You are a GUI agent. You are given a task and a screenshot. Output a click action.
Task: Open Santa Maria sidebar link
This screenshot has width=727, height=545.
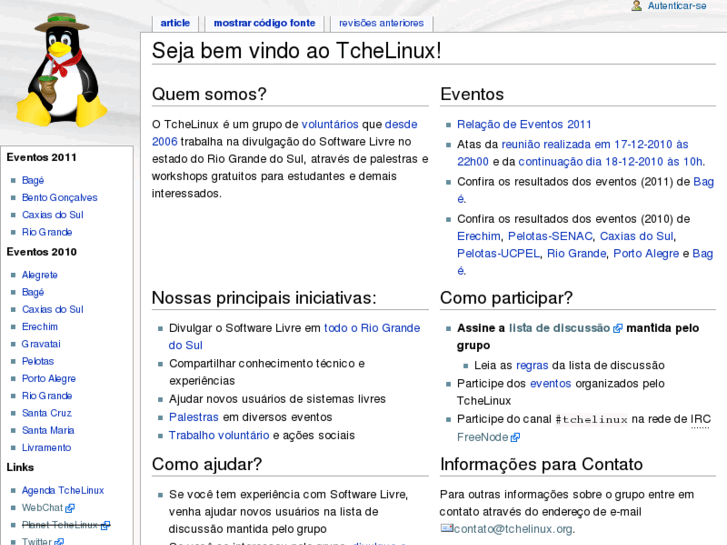[48, 430]
